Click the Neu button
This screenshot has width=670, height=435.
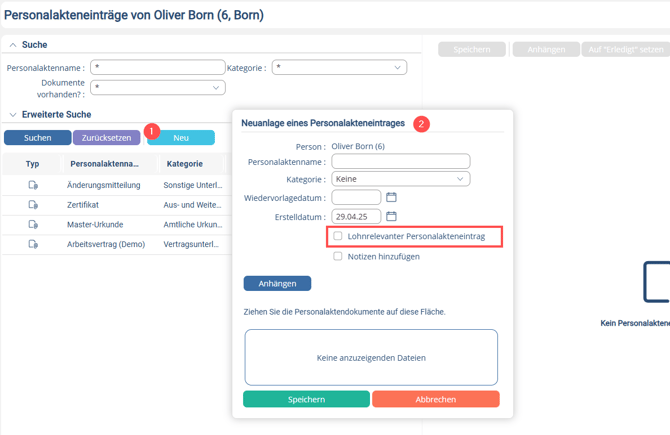[x=181, y=138]
